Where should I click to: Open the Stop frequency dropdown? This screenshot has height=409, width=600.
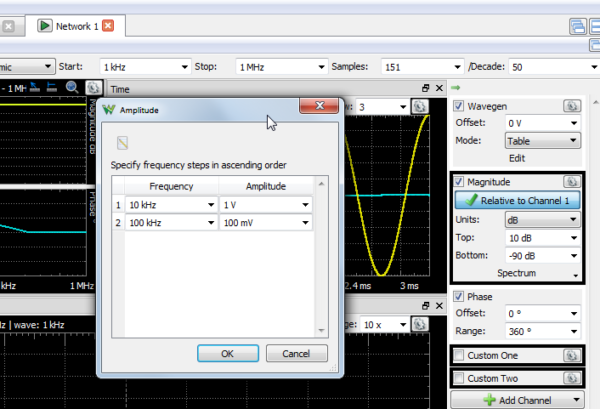pyautogui.click(x=321, y=67)
